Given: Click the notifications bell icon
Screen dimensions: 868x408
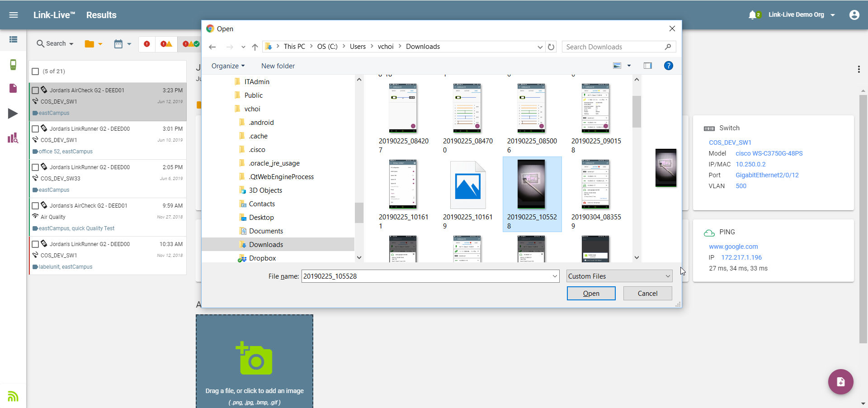Looking at the screenshot, I should click(x=753, y=15).
